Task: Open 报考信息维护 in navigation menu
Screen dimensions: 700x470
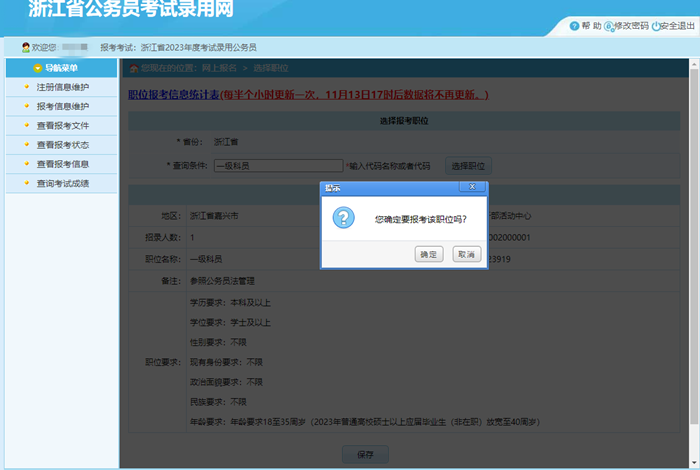Action: [x=62, y=106]
